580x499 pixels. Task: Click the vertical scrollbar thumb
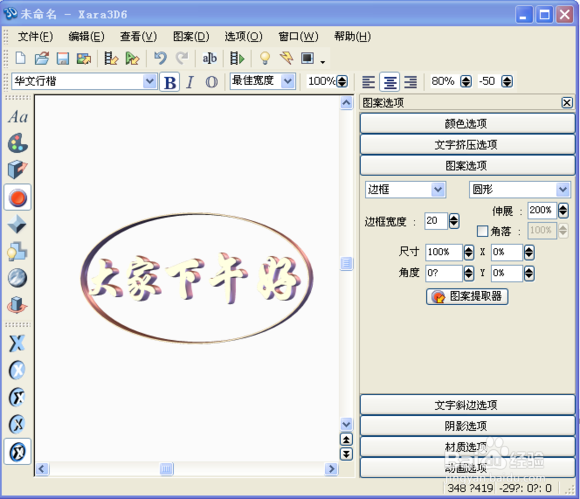pos(347,263)
